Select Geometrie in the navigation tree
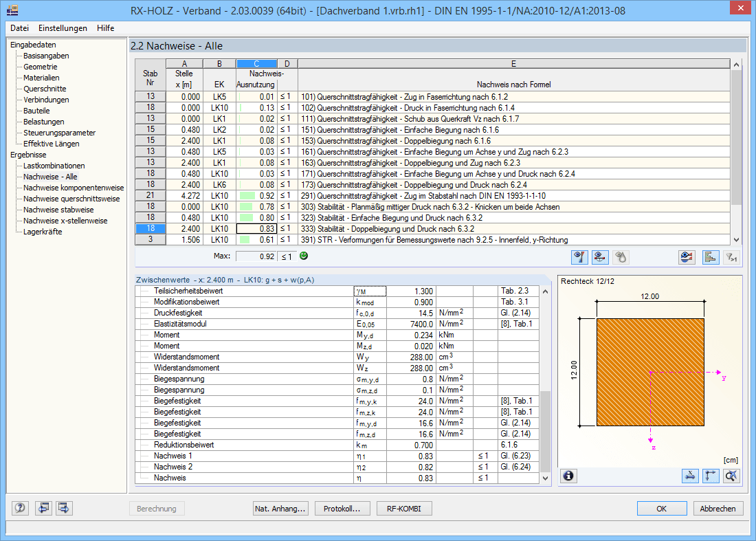This screenshot has width=756, height=541. 41,67
